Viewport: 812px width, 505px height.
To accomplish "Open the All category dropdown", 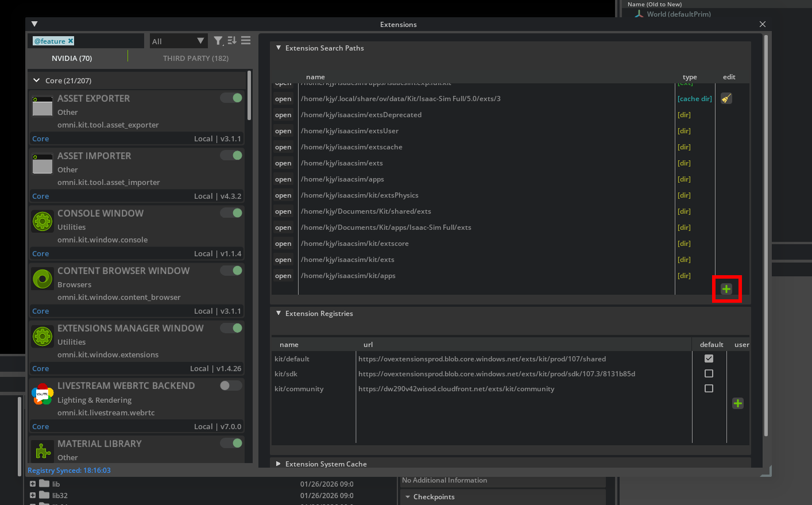I will pos(178,41).
